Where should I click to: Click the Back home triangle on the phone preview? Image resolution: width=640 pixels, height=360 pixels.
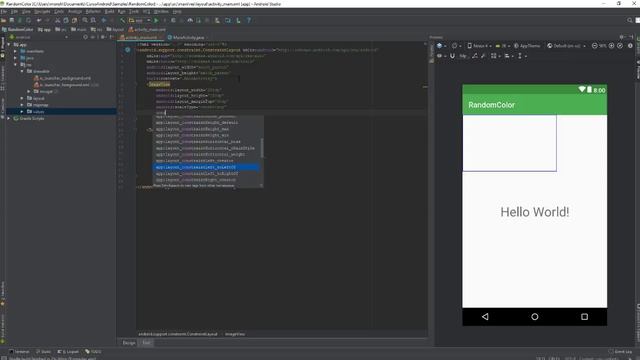tap(485, 317)
